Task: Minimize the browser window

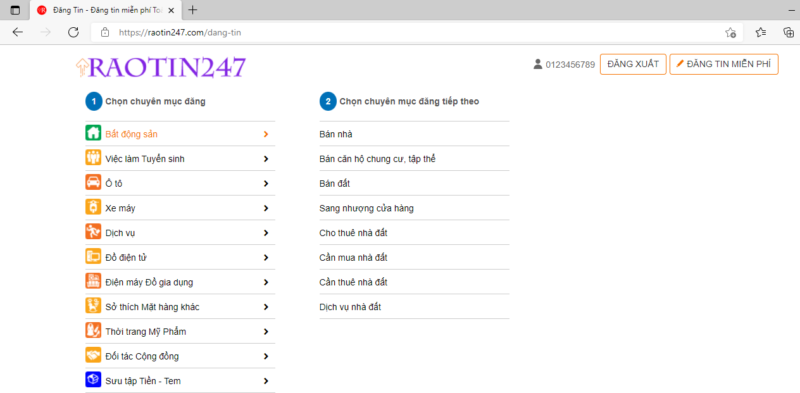Action: (791, 10)
